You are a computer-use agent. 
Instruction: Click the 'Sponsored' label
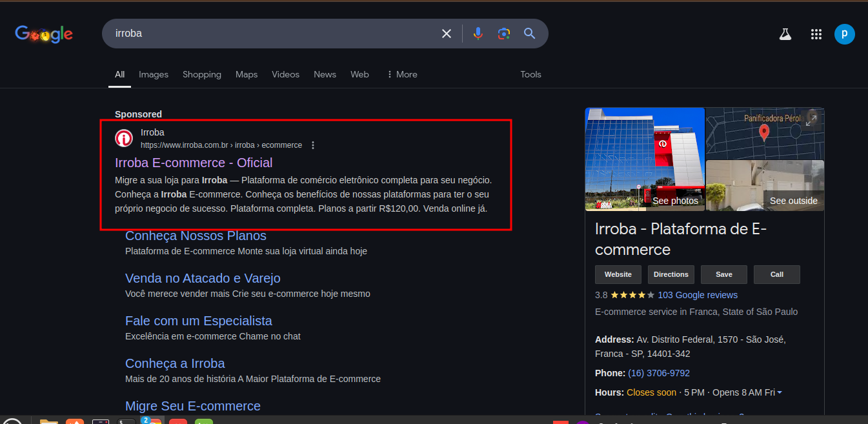point(138,114)
